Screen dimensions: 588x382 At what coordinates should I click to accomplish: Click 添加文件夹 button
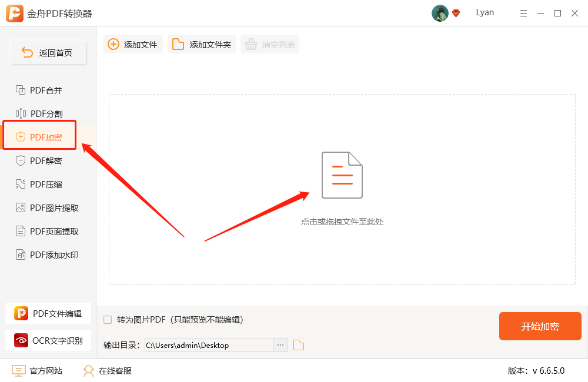(x=202, y=44)
